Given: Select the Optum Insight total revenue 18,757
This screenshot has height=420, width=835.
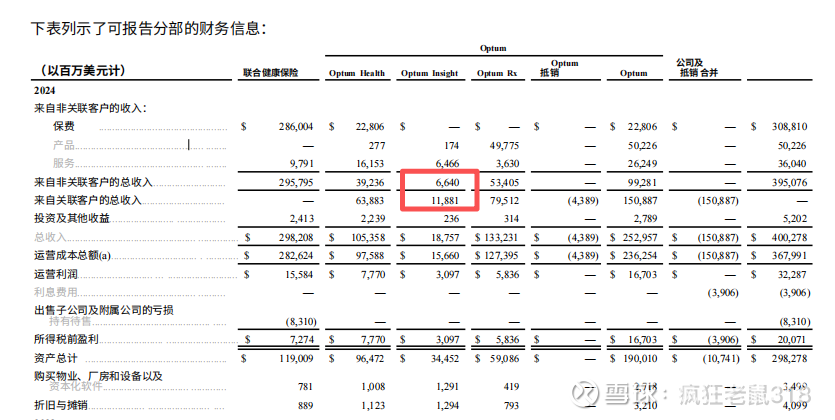Looking at the screenshot, I should tap(445, 237).
